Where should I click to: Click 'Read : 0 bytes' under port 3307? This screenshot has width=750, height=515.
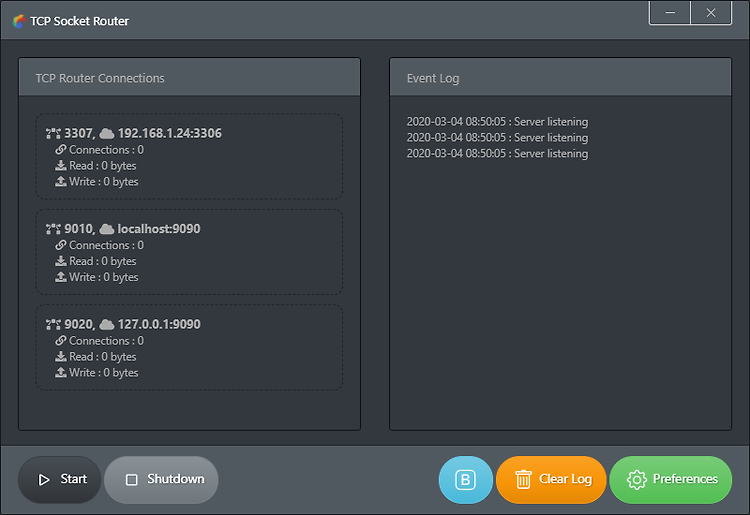103,165
